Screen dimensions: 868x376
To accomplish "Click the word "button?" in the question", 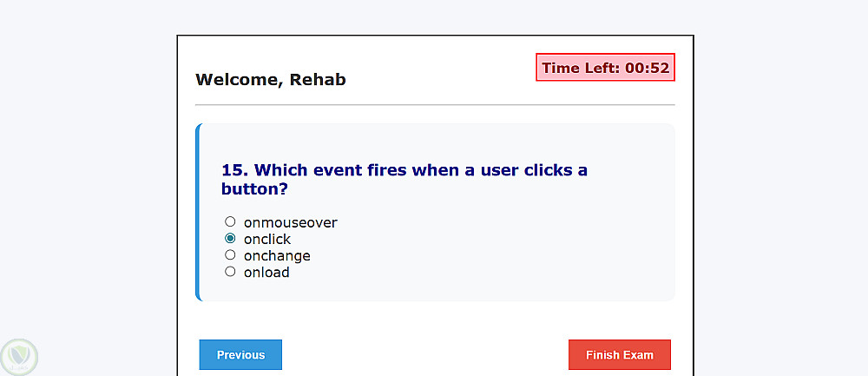I will click(x=254, y=188).
